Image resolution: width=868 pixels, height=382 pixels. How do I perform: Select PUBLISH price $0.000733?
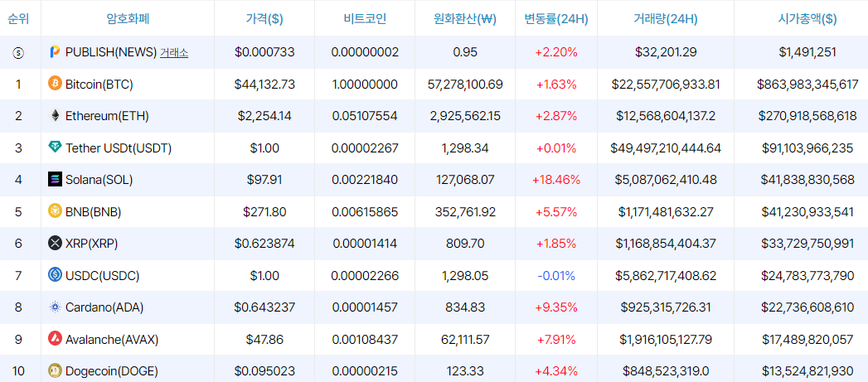[264, 52]
